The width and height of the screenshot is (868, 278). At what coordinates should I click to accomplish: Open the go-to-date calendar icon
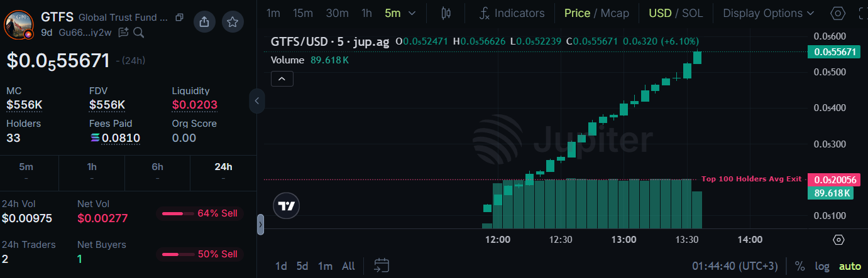[x=382, y=265]
